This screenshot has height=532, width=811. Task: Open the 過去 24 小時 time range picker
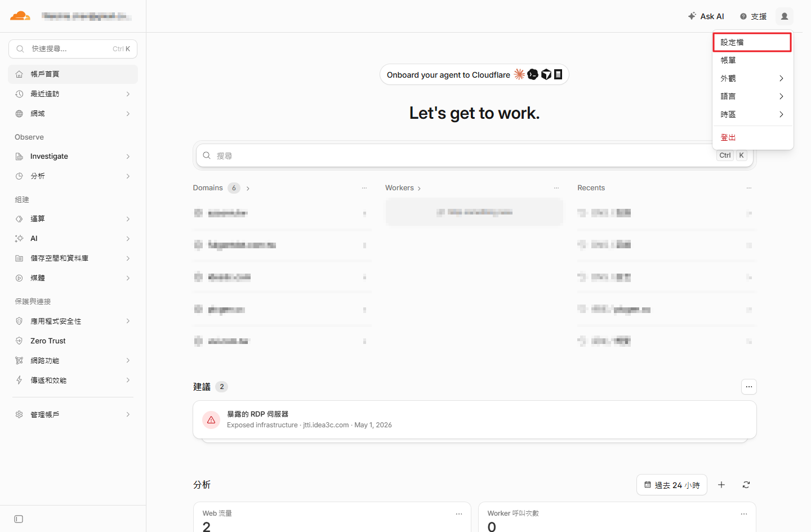tap(672, 485)
